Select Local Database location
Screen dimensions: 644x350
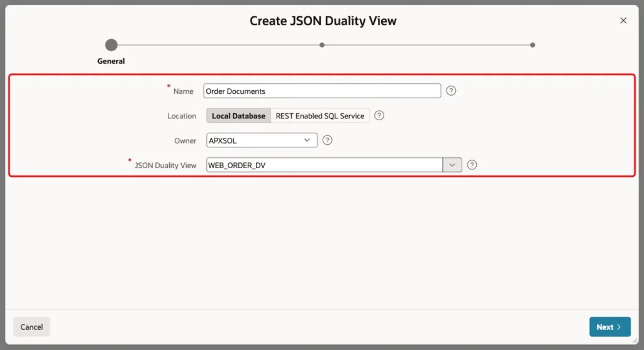point(238,116)
